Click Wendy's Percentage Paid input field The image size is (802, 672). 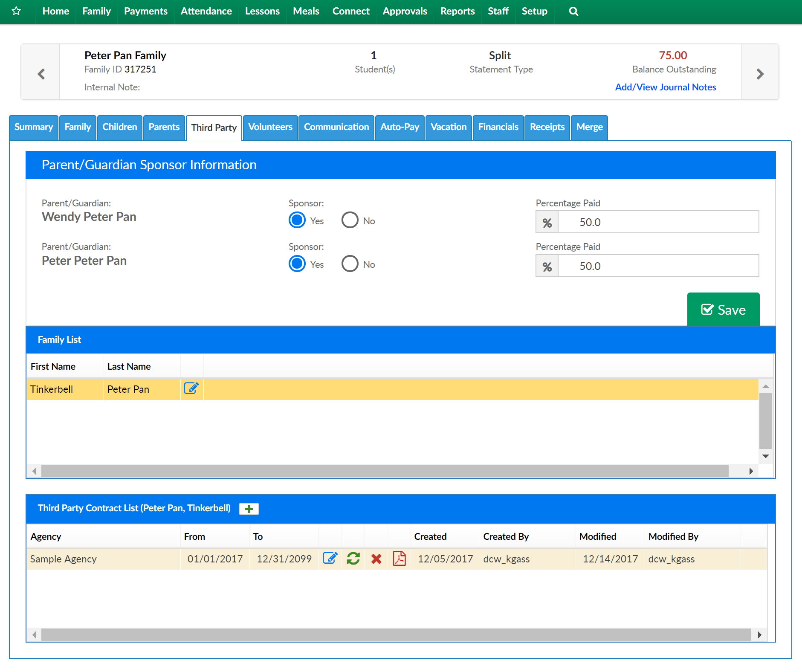658,222
